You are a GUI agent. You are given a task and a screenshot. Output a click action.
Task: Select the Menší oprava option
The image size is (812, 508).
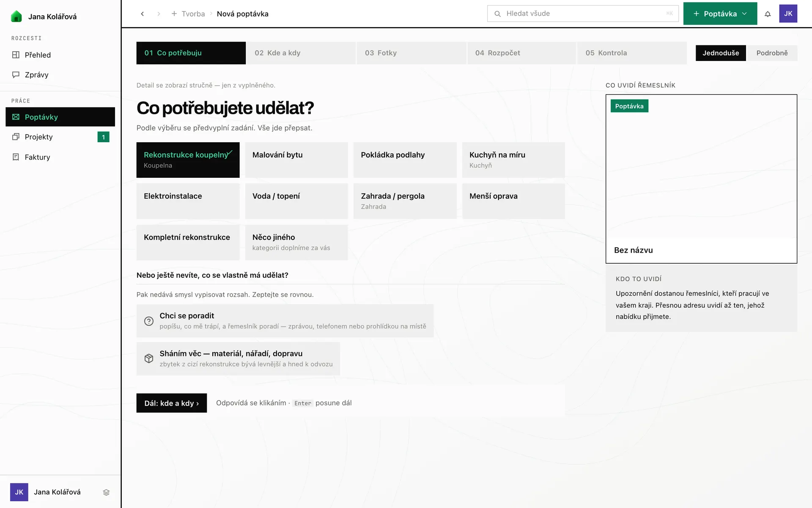click(x=513, y=201)
